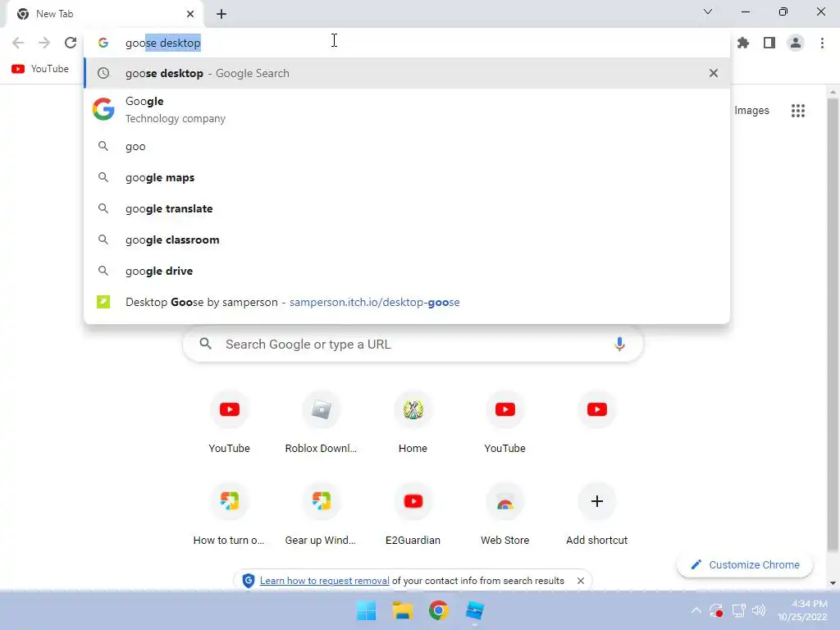This screenshot has width=840, height=630.
Task: Go forward with the forward arrow
Action: [44, 43]
